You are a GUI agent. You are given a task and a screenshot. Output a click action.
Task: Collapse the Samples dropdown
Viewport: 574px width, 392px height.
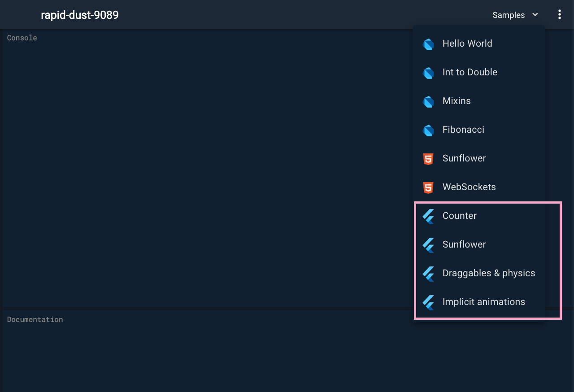click(515, 15)
